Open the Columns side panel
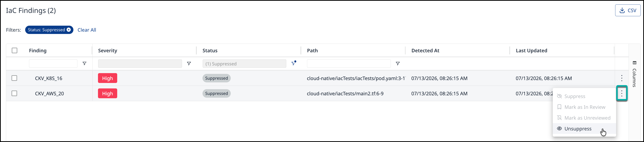The height and width of the screenshot is (142, 644). pyautogui.click(x=634, y=74)
